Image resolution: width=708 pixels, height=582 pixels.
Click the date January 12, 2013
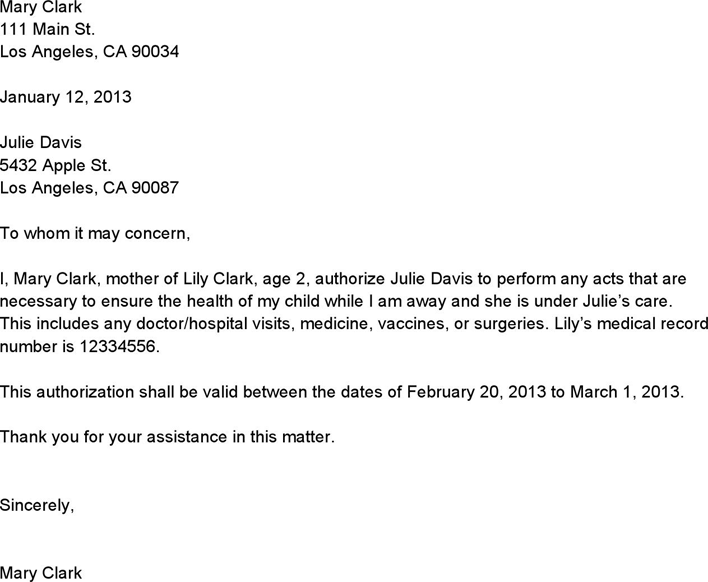[x=65, y=97]
